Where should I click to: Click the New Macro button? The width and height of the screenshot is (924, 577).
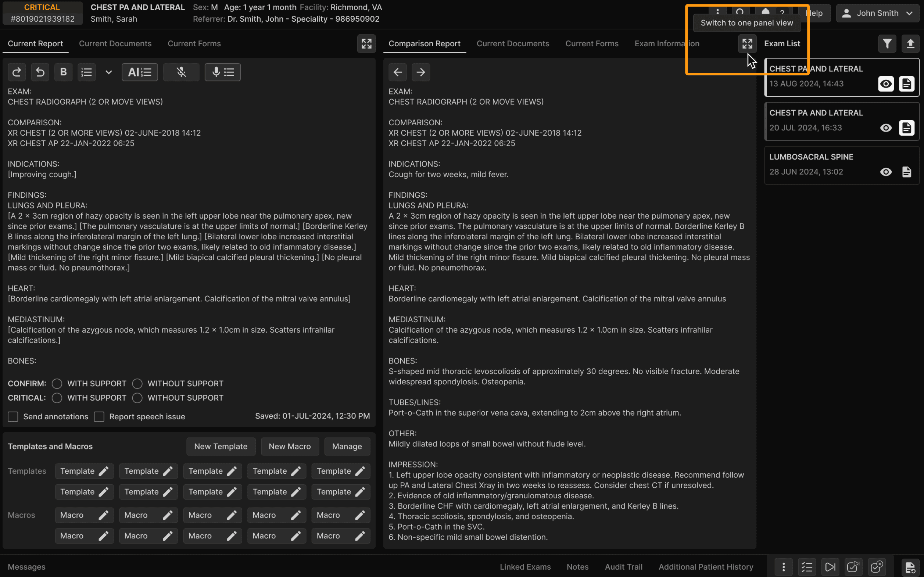pos(290,447)
